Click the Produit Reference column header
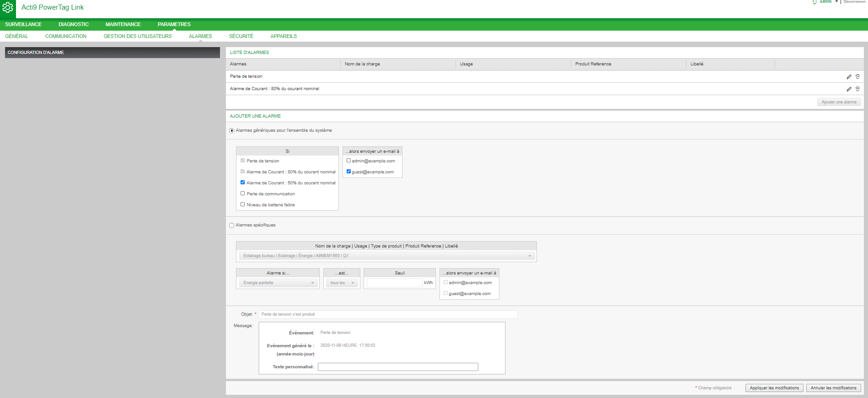Viewport: 868px width, 398px height. (628, 64)
